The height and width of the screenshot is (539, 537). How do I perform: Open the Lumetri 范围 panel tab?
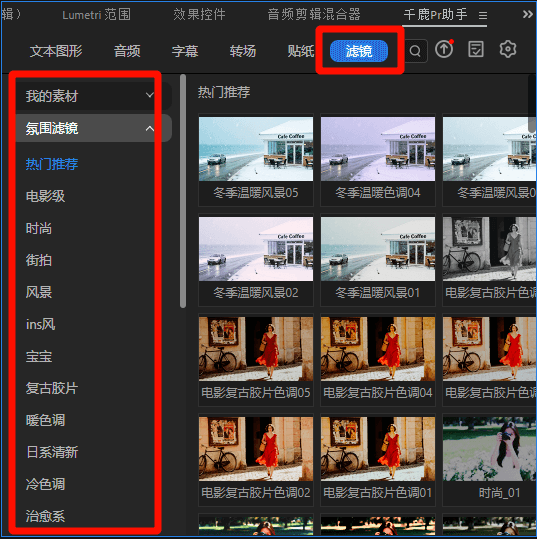coord(96,14)
